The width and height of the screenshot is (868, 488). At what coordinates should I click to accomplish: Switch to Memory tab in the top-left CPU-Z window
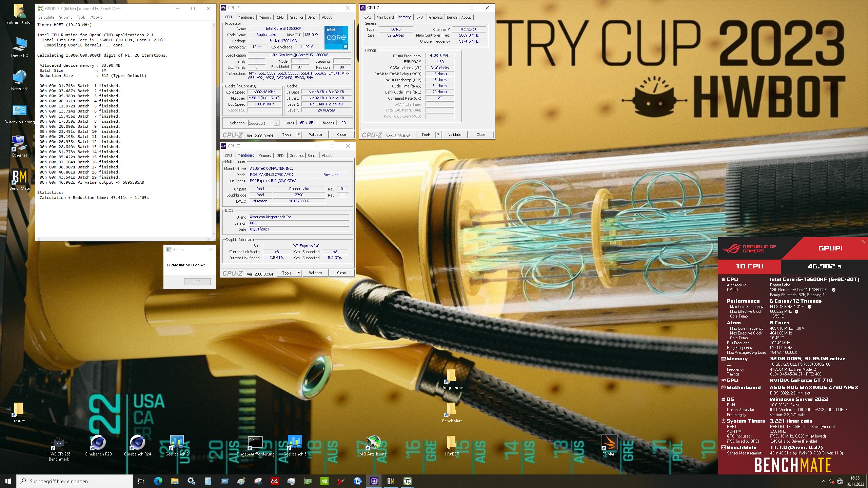point(265,17)
